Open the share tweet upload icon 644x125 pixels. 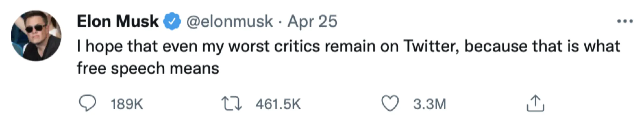coord(535,103)
